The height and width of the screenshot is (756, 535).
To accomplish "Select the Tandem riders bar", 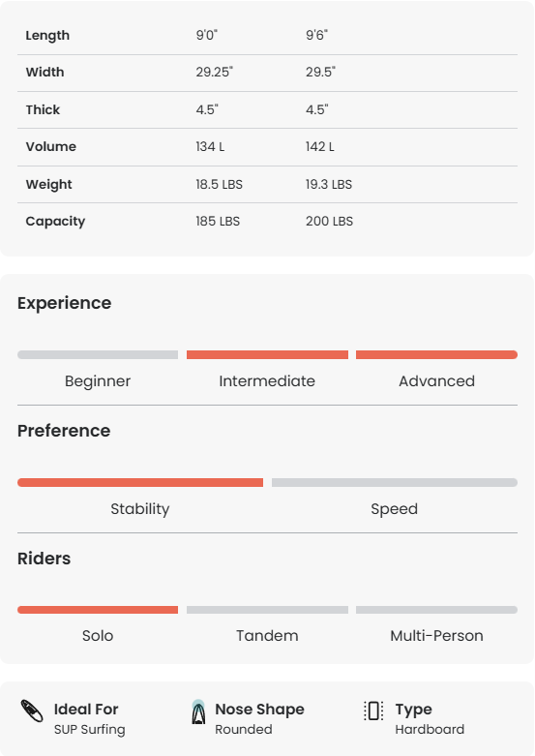I will [x=267, y=610].
